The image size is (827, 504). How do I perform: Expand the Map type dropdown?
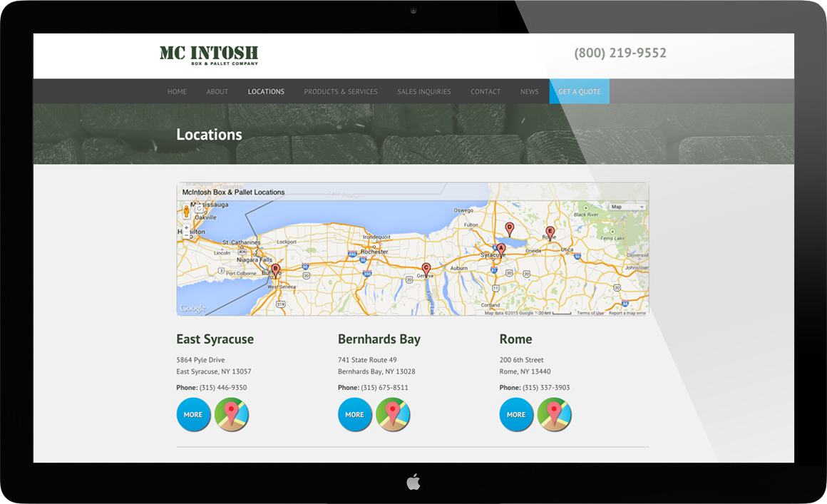(627, 207)
